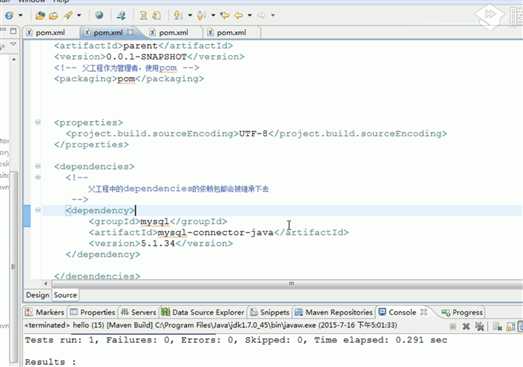Click the greyed Forward navigation arrow
This screenshot has height=367, width=523.
pyautogui.click(x=262, y=15)
